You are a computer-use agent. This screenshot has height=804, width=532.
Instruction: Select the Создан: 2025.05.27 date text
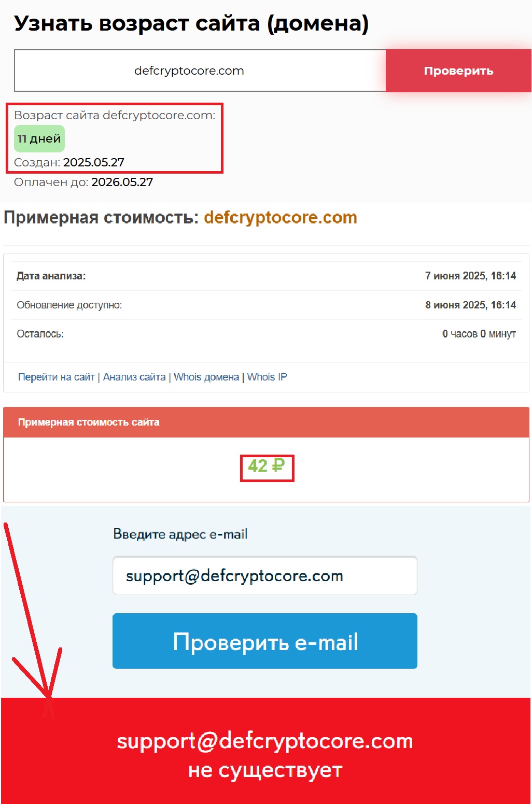pos(69,162)
